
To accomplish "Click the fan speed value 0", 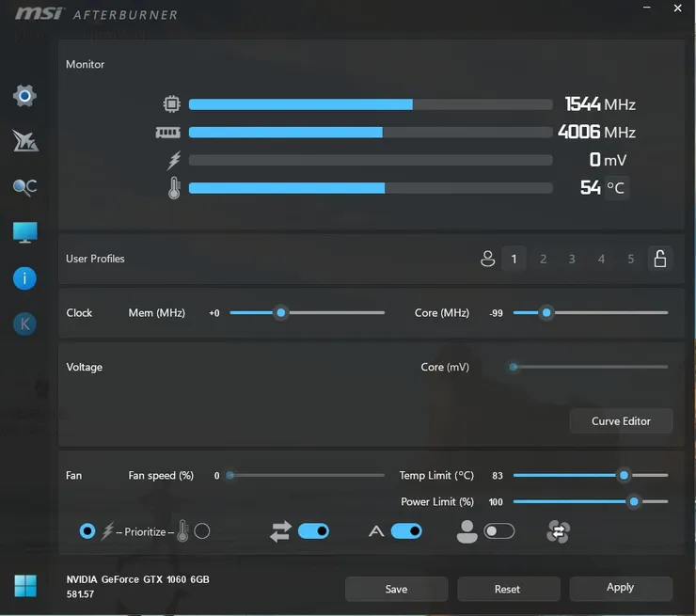I will [x=216, y=476].
